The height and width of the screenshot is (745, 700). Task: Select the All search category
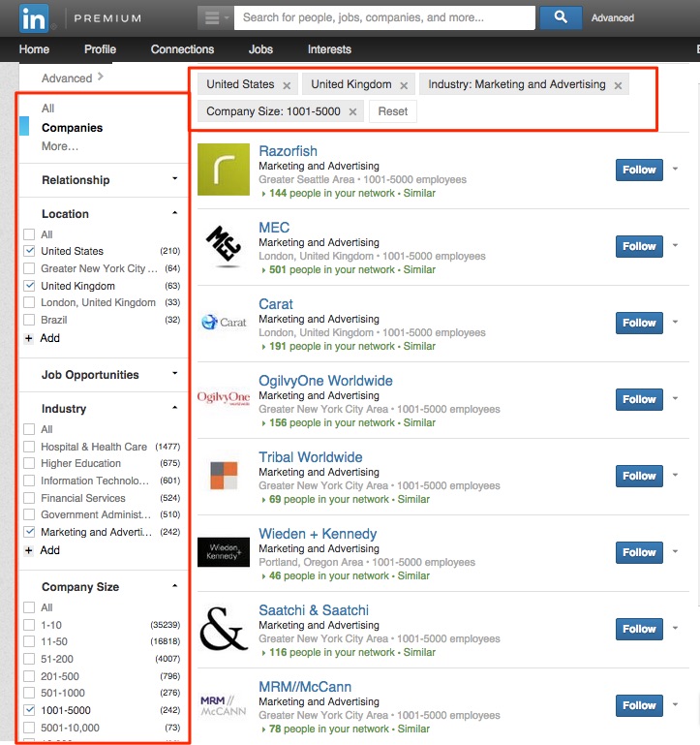48,109
